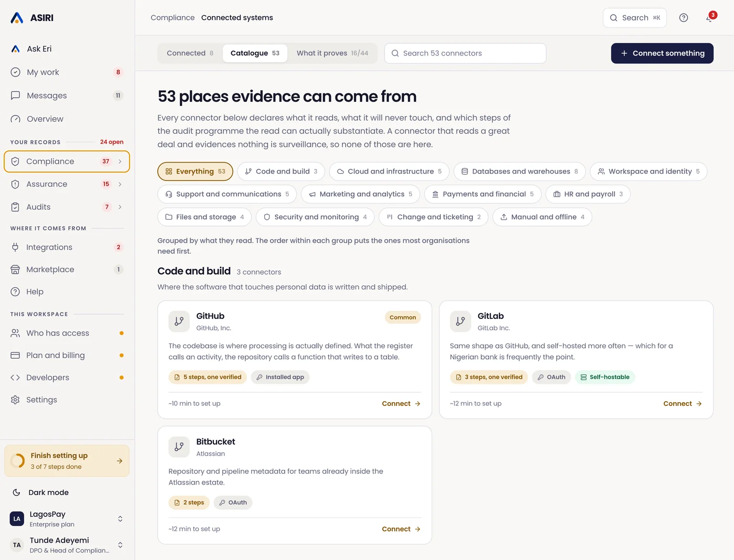
Task: Click Search 53 connectors field
Action: 466,53
